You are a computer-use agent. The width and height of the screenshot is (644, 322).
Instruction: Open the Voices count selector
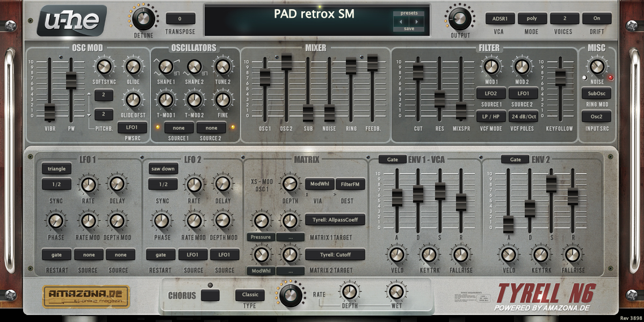click(x=565, y=18)
